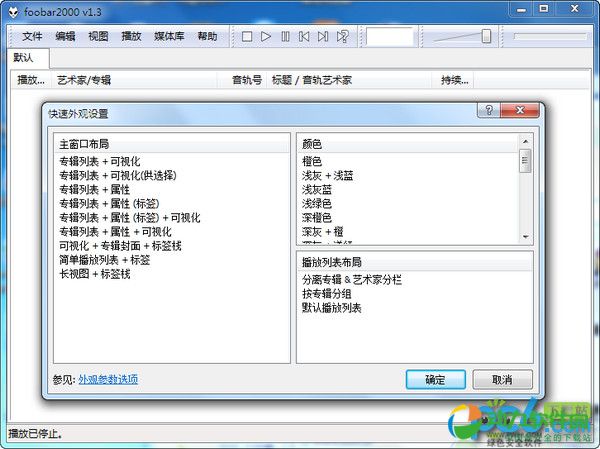
Task: Open the 外观参数选项 link
Action: pyautogui.click(x=108, y=379)
